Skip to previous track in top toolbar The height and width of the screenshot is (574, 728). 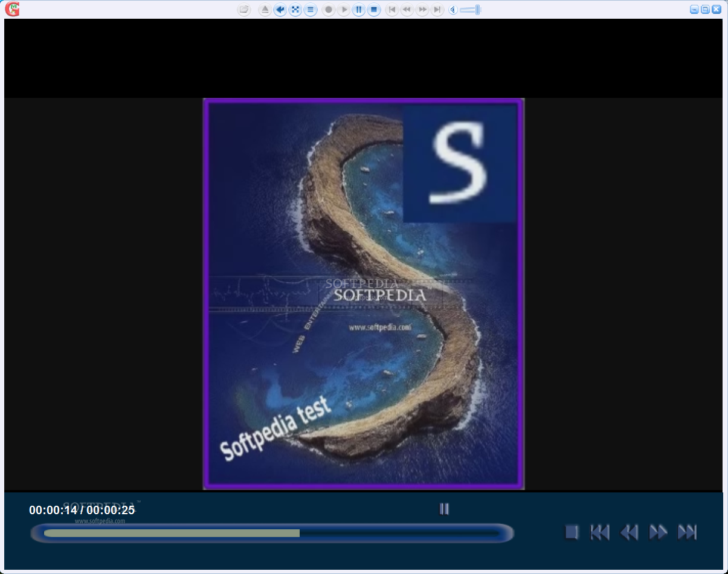[392, 10]
